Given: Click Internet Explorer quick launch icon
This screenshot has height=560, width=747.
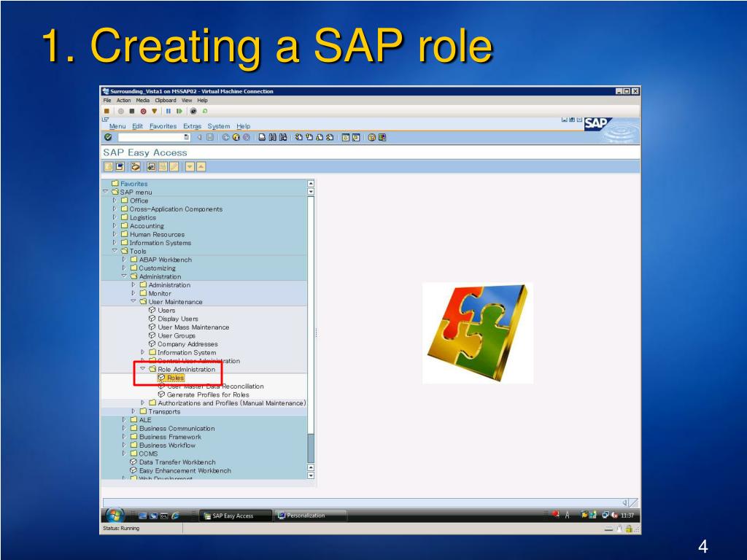Looking at the screenshot, I should (x=175, y=516).
